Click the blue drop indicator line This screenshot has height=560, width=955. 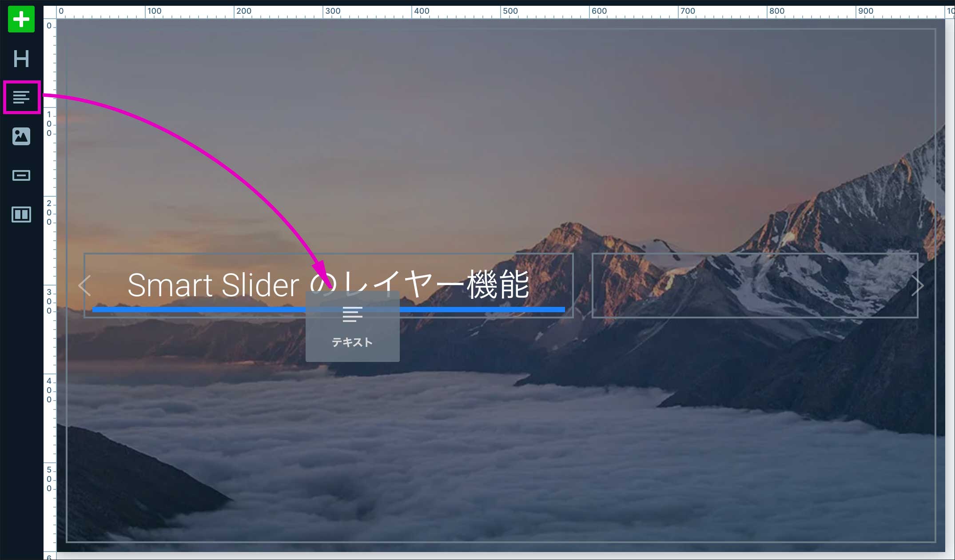click(329, 310)
